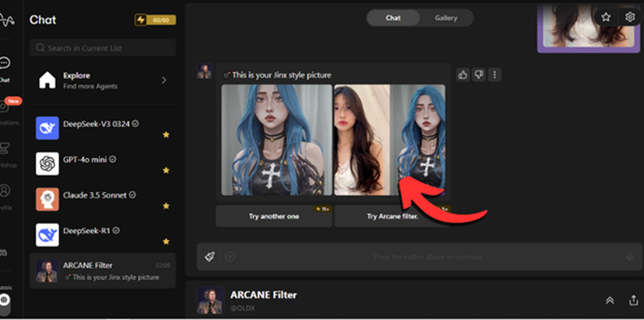Viewport: 644px width, 320px height.
Task: Click the Search in Current List field
Action: (103, 48)
